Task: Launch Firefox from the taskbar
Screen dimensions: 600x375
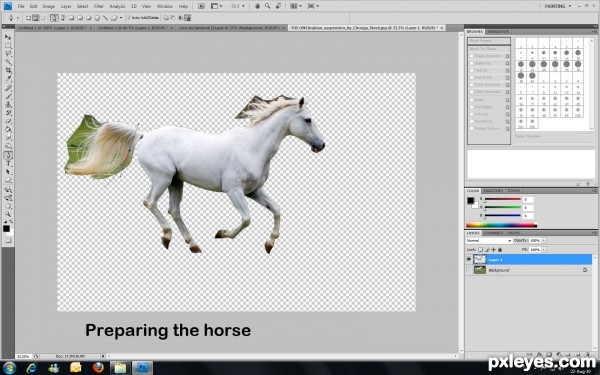Action: click(x=98, y=368)
